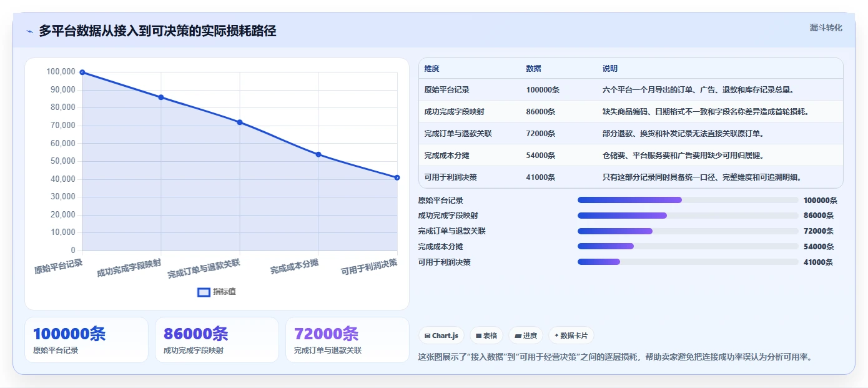Image resolution: width=868 pixels, height=388 pixels.
Task: Click the footer note starting 这张图展示了
Action: click(x=614, y=357)
